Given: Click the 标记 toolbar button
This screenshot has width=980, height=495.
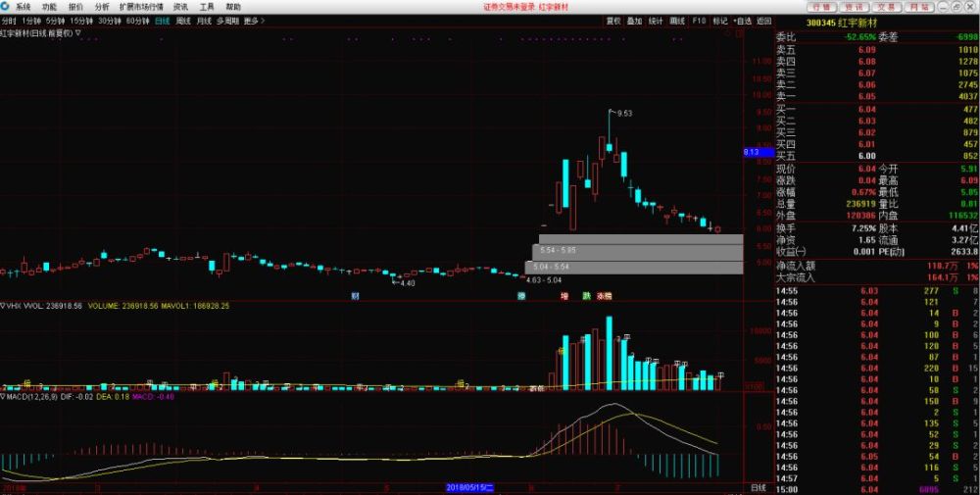Looking at the screenshot, I should pyautogui.click(x=720, y=21).
